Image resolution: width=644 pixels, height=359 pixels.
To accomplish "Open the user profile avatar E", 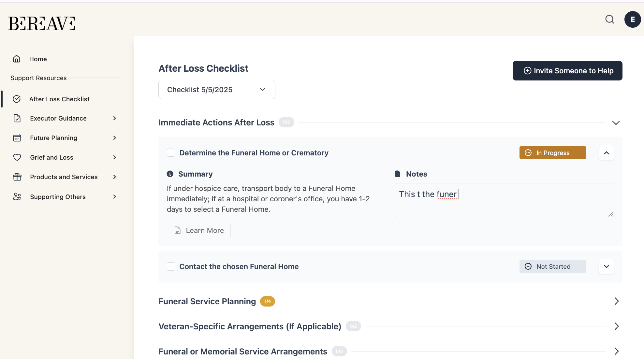I will point(632,20).
